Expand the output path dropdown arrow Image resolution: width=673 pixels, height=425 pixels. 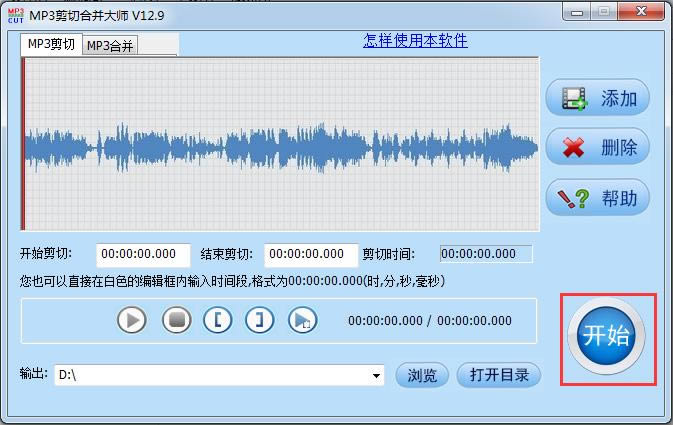(376, 376)
